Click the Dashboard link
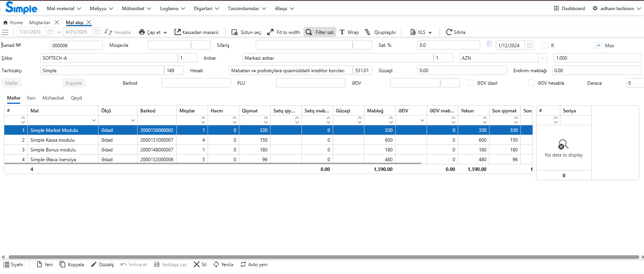This screenshot has height=274, width=644. click(x=569, y=8)
